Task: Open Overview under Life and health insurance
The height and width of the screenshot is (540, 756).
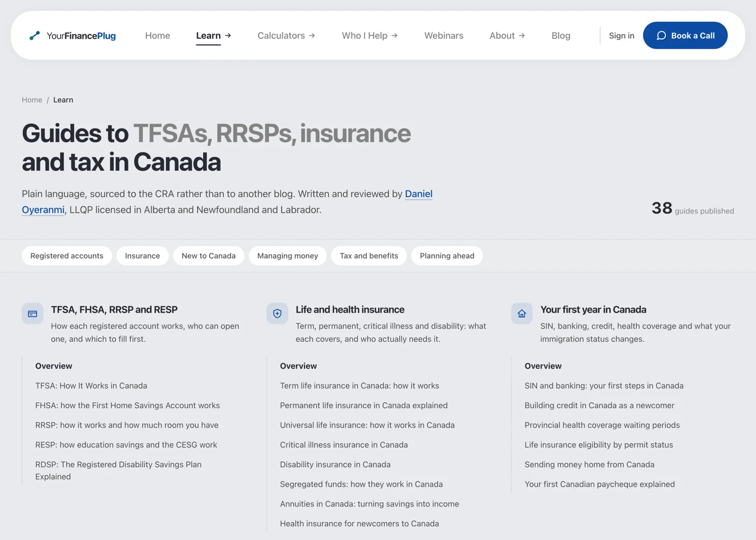Action: coord(299,366)
